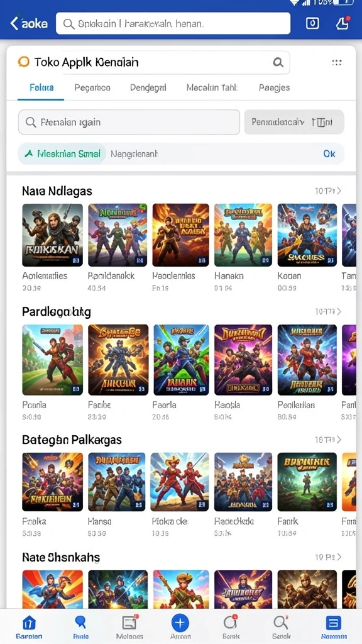Open the Koaen game thumbnail

click(x=307, y=235)
